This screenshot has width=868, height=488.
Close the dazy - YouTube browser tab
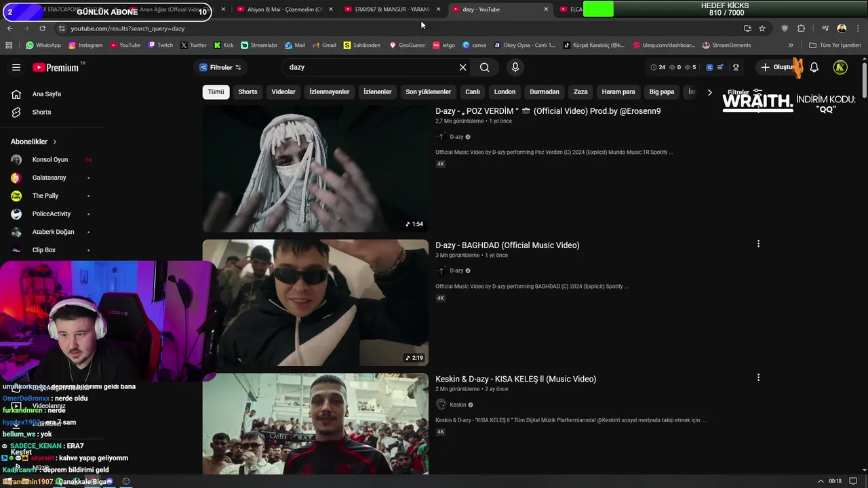tap(546, 9)
